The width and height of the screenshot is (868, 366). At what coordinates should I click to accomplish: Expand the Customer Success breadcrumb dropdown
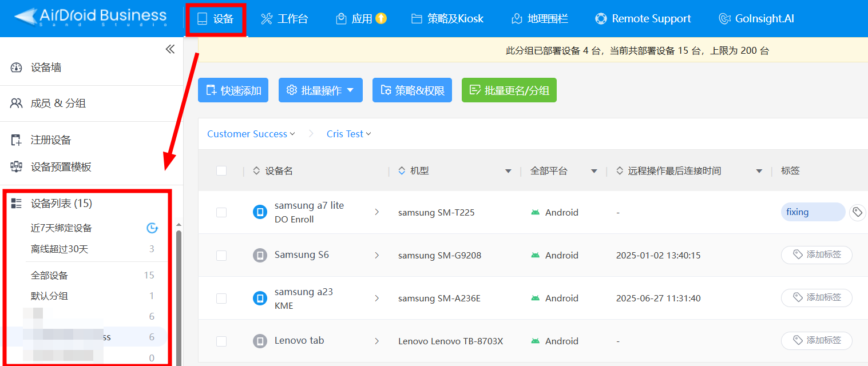251,134
